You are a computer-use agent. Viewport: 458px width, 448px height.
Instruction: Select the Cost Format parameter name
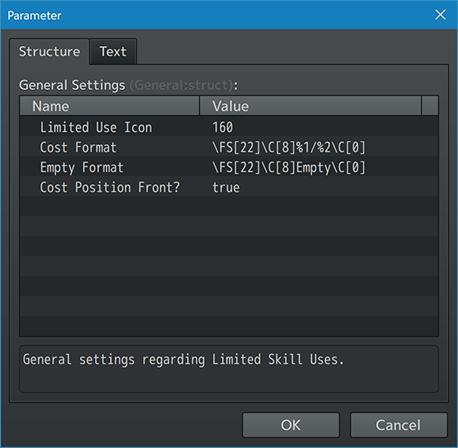pyautogui.click(x=78, y=147)
